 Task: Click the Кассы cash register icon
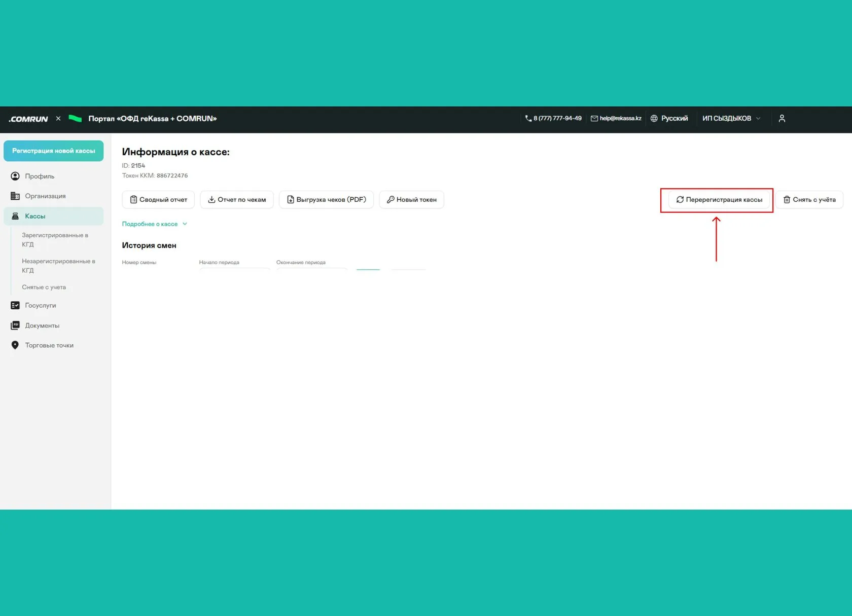(x=15, y=216)
